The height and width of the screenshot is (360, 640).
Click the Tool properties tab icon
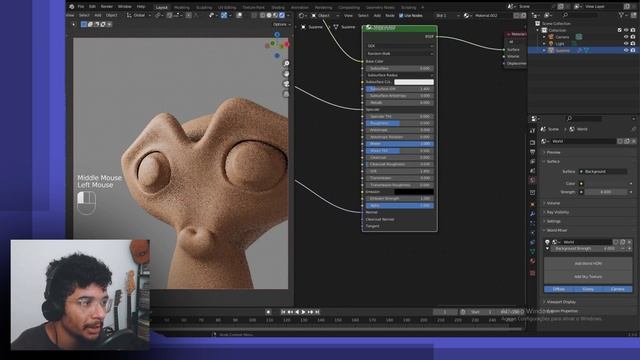click(532, 131)
